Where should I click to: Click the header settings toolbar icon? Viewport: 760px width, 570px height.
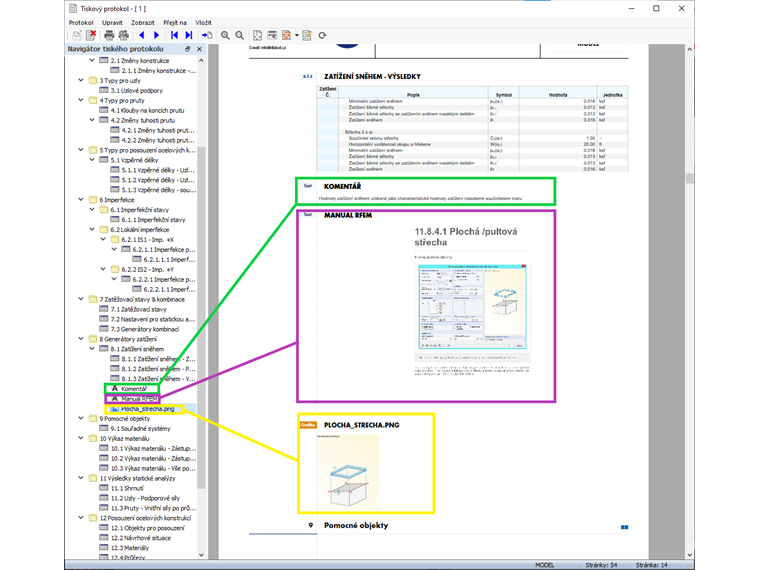(272, 35)
